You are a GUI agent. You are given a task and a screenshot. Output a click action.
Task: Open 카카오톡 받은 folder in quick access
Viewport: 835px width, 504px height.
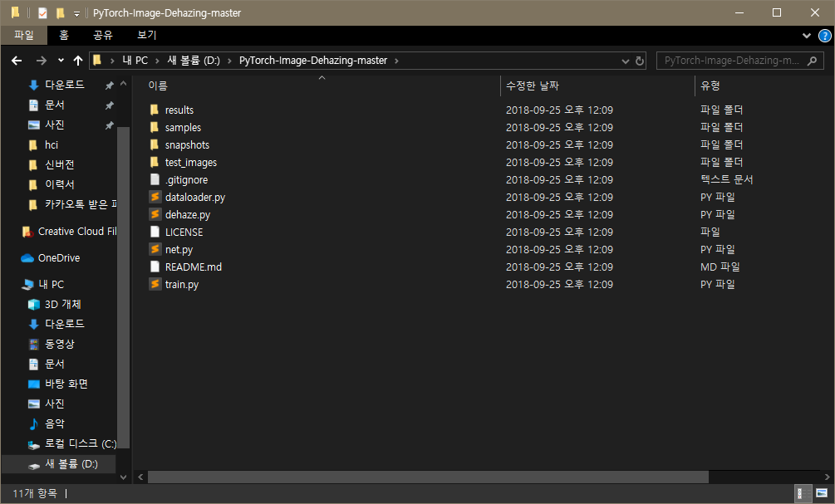pos(72,204)
